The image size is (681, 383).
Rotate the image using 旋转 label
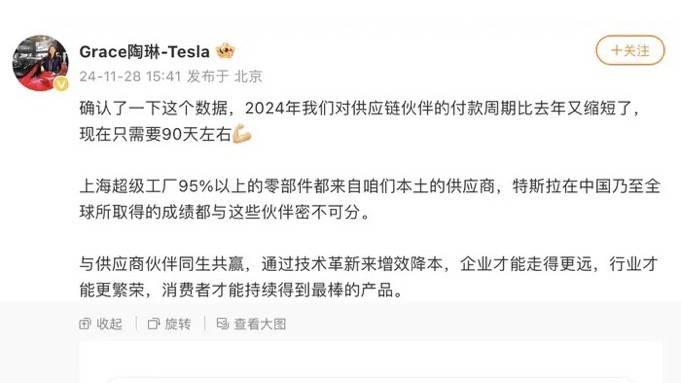pyautogui.click(x=178, y=324)
